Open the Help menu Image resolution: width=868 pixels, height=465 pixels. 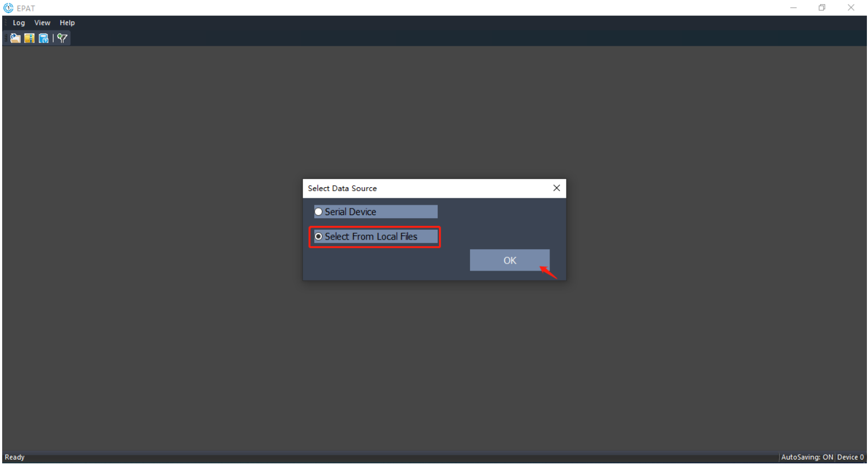point(67,23)
